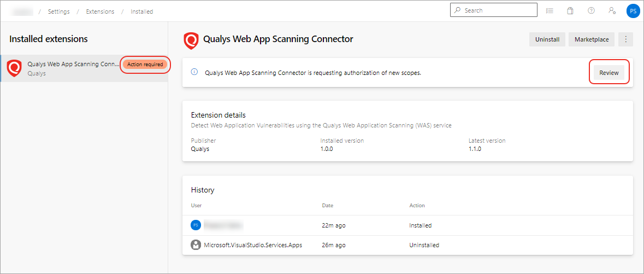Click the Uninstall button
Screen dimensions: 644x274
(x=547, y=39)
